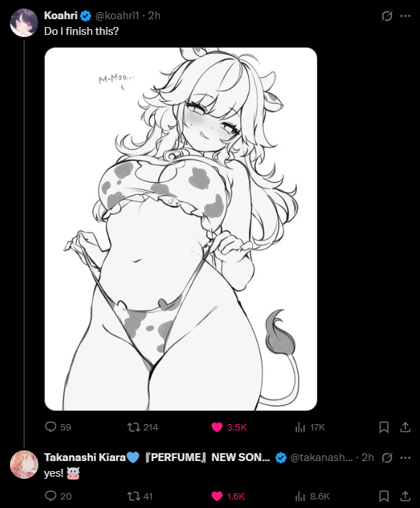View analytics showing 17K views
This screenshot has height=508, width=420.
coord(310,428)
